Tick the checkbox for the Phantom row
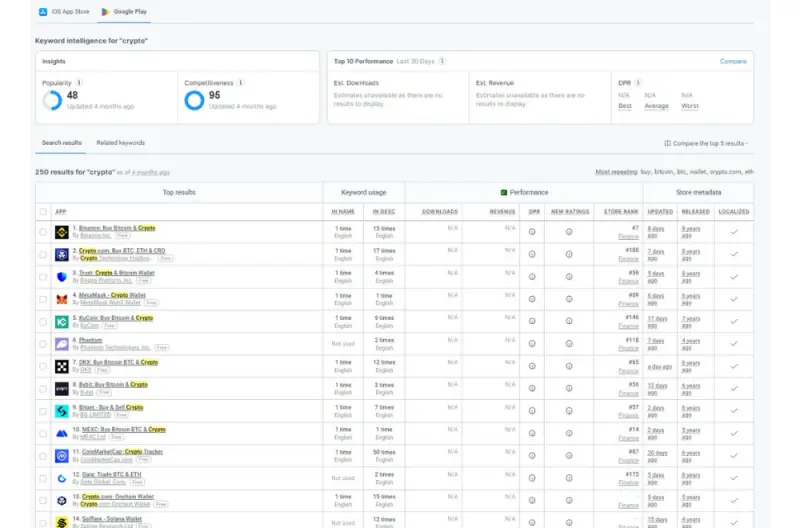This screenshot has width=800, height=528. [43, 344]
